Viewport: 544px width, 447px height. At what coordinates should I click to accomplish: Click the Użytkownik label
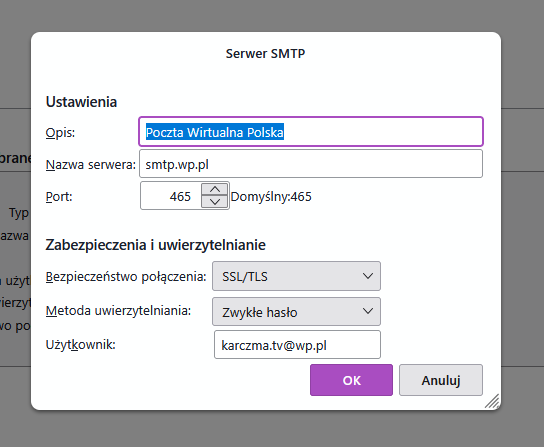pyautogui.click(x=80, y=345)
